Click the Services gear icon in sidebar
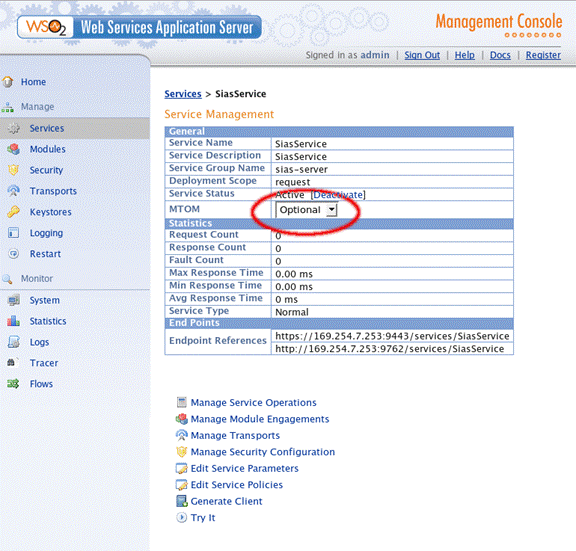 [14, 128]
